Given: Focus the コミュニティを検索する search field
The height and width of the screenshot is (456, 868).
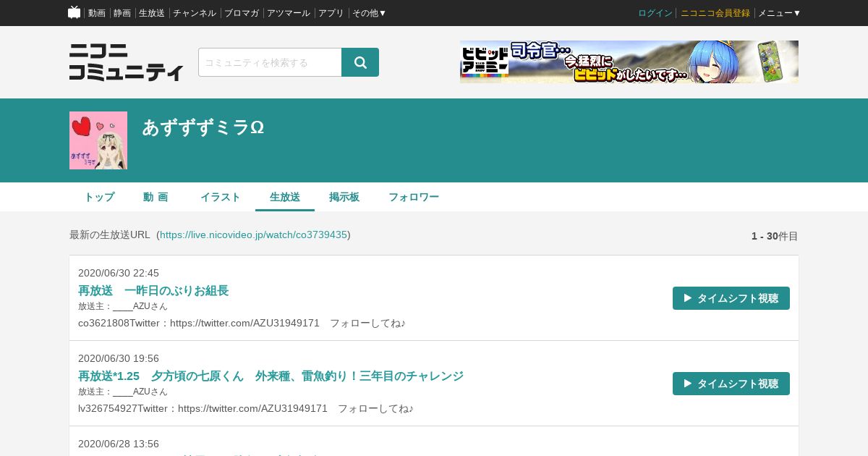Looking at the screenshot, I should click(x=270, y=62).
